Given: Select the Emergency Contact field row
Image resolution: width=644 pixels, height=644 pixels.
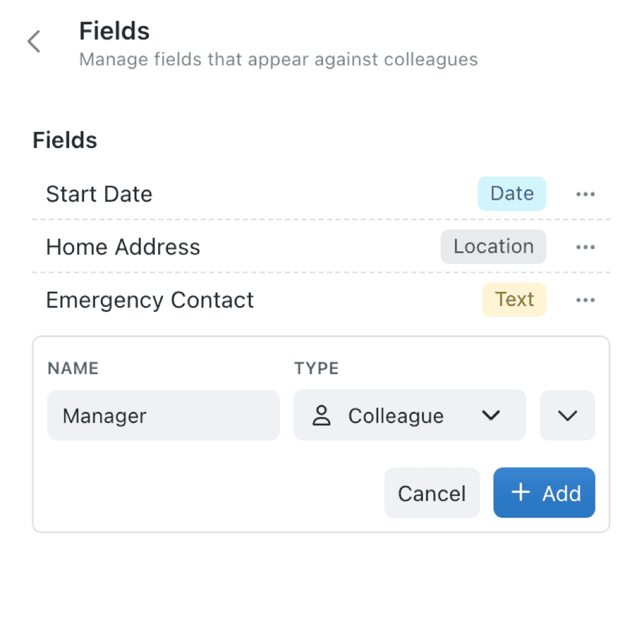Looking at the screenshot, I should click(149, 300).
